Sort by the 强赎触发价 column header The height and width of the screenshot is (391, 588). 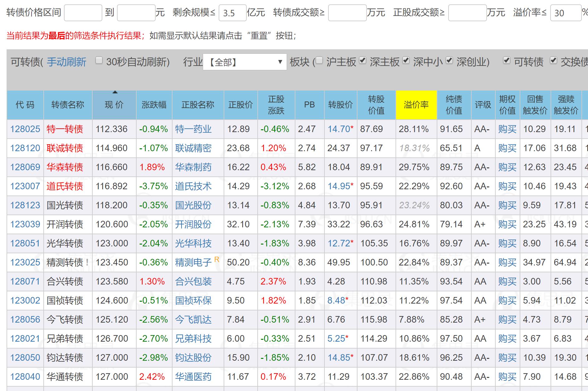click(566, 105)
